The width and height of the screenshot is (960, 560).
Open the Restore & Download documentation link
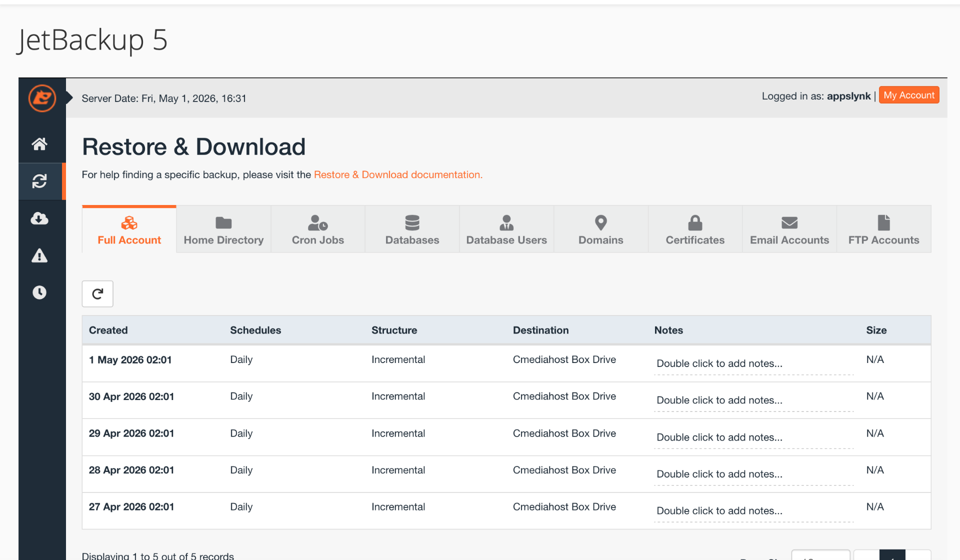pos(398,174)
